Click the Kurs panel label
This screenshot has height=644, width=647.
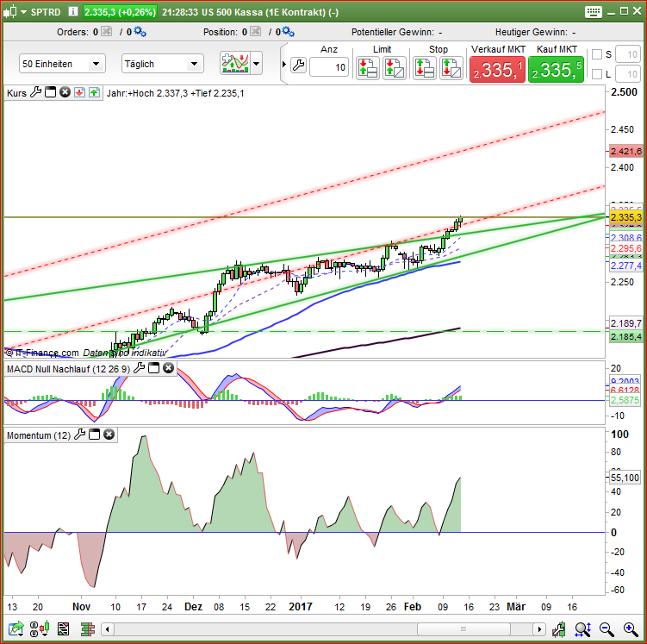click(x=16, y=93)
